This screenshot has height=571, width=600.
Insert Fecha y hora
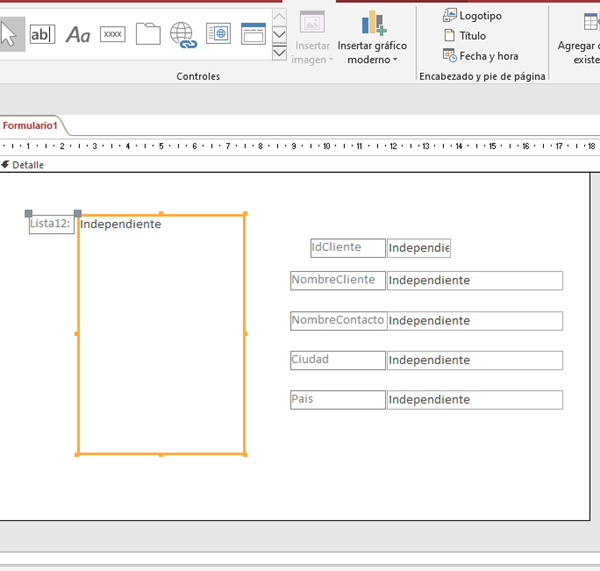click(x=480, y=56)
